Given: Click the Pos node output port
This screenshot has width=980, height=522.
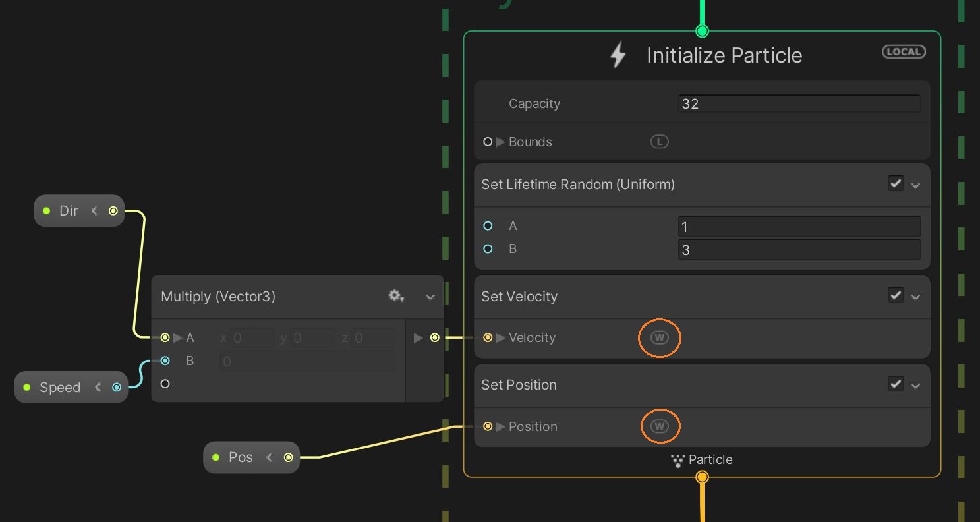Looking at the screenshot, I should coord(289,457).
